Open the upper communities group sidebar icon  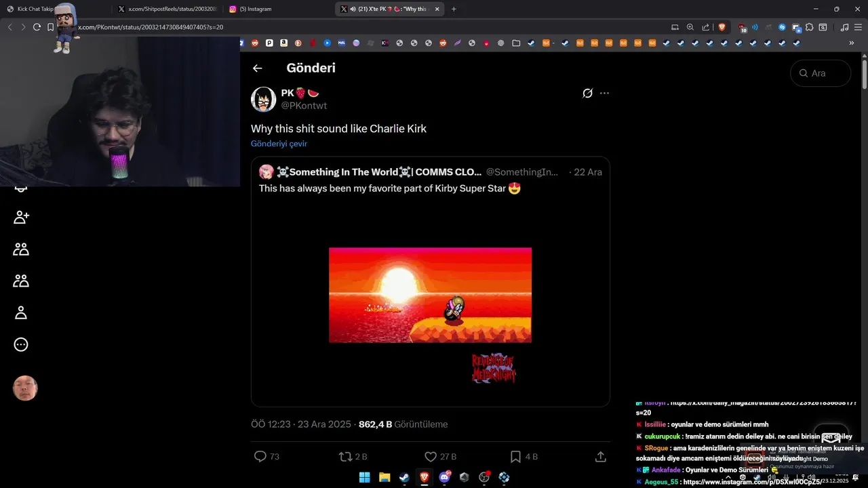click(21, 249)
